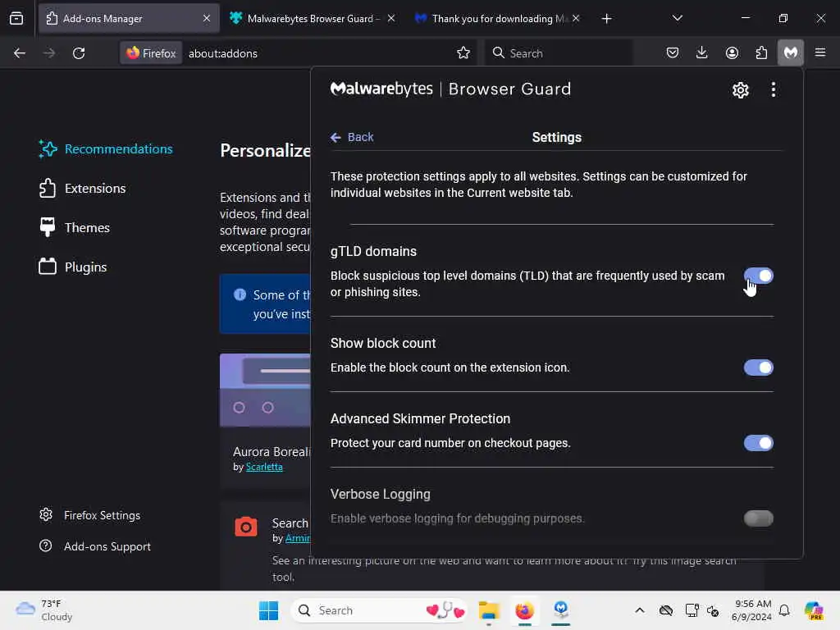
Task: Open the Windows Start menu
Action: click(x=268, y=610)
